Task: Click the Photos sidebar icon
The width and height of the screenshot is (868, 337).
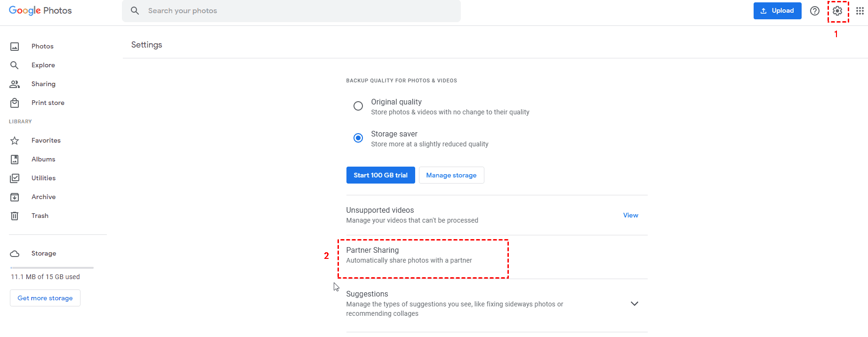Action: (15, 46)
